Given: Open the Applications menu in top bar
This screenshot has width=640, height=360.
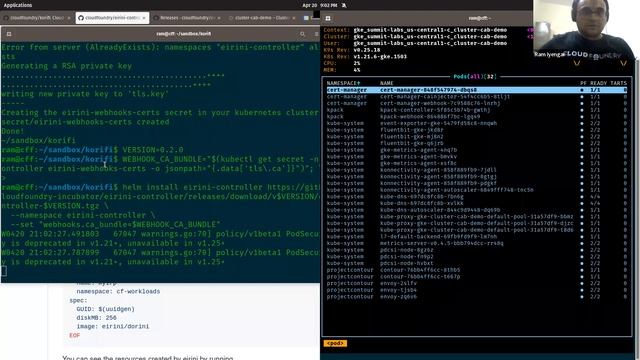Looking at the screenshot, I should [x=18, y=5].
